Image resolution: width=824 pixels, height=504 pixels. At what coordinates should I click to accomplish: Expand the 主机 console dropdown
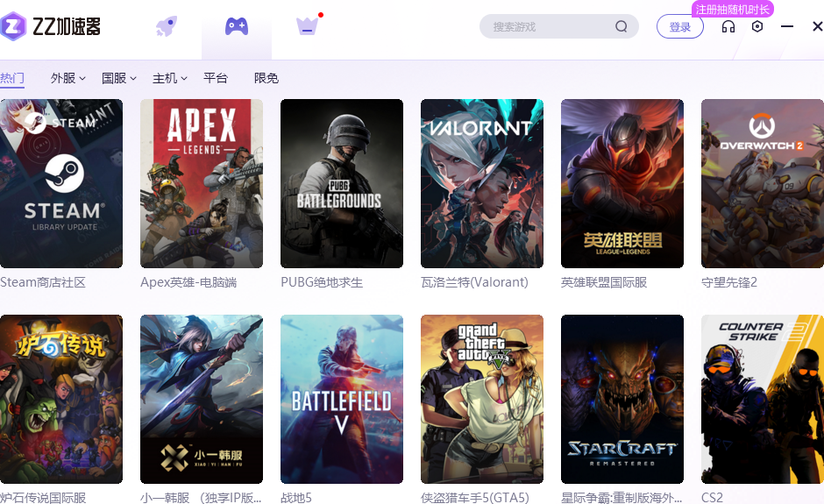[170, 78]
